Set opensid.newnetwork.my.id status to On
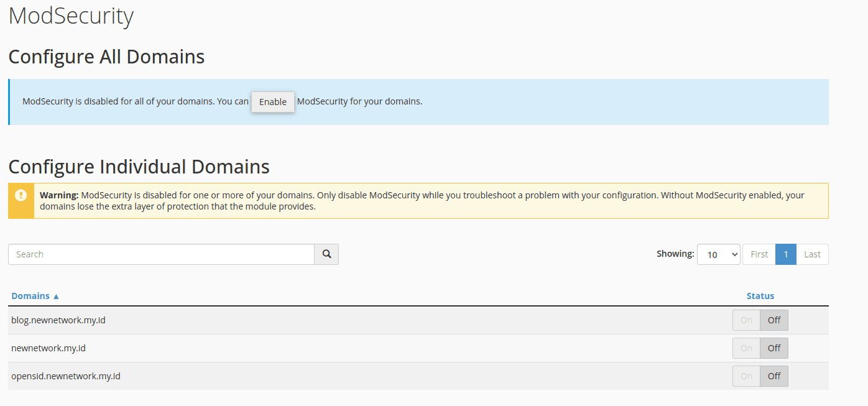Image resolution: width=868 pixels, height=406 pixels. point(746,376)
